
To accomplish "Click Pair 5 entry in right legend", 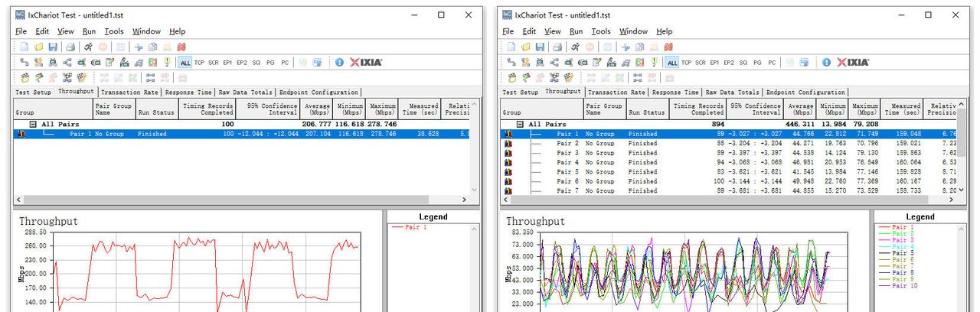I will point(903,253).
